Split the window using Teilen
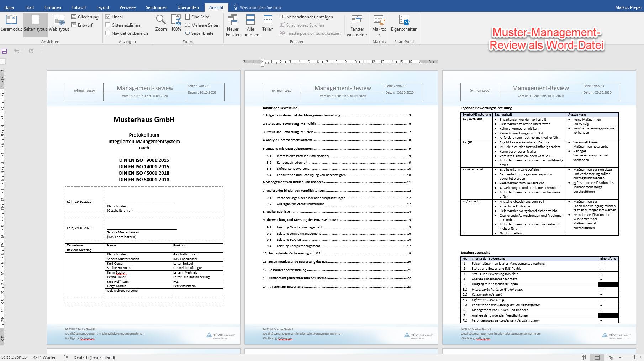Image resolution: width=644 pixels, height=361 pixels. (268, 23)
